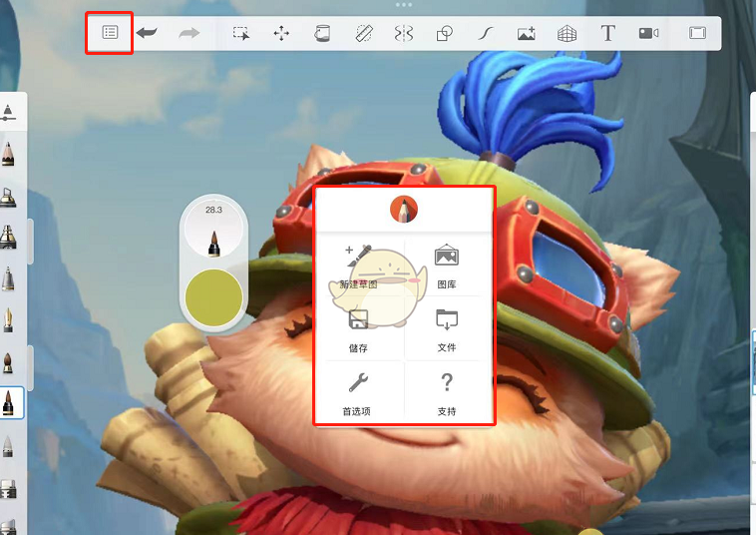Open 支持 support help
Viewport: 756px width, 535px height.
[447, 394]
